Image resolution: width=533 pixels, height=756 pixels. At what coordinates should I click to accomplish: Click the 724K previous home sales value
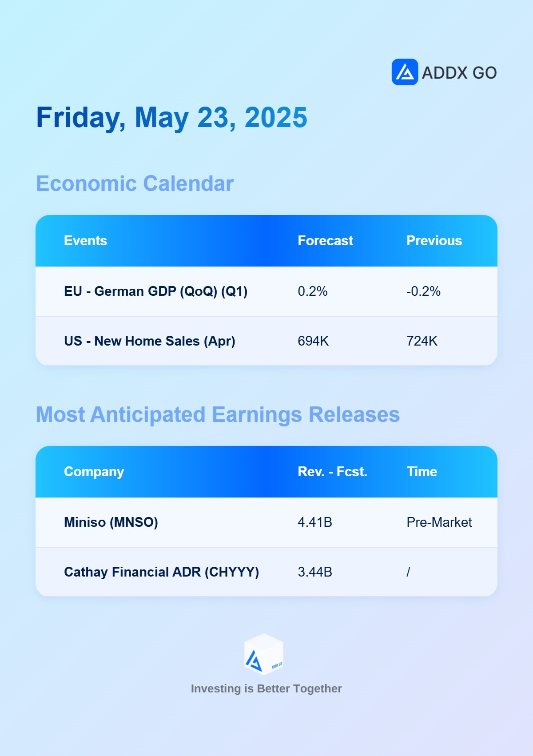(422, 341)
